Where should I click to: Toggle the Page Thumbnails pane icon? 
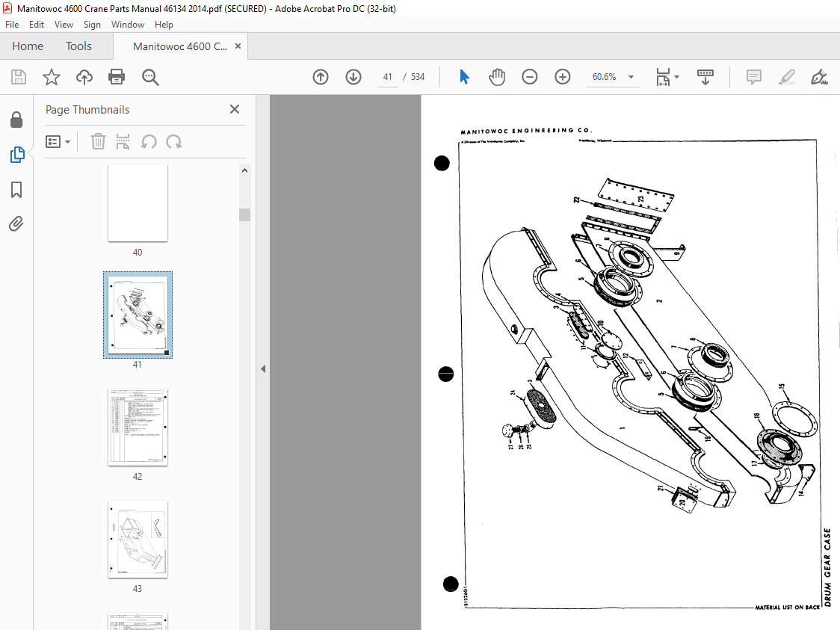(x=17, y=155)
